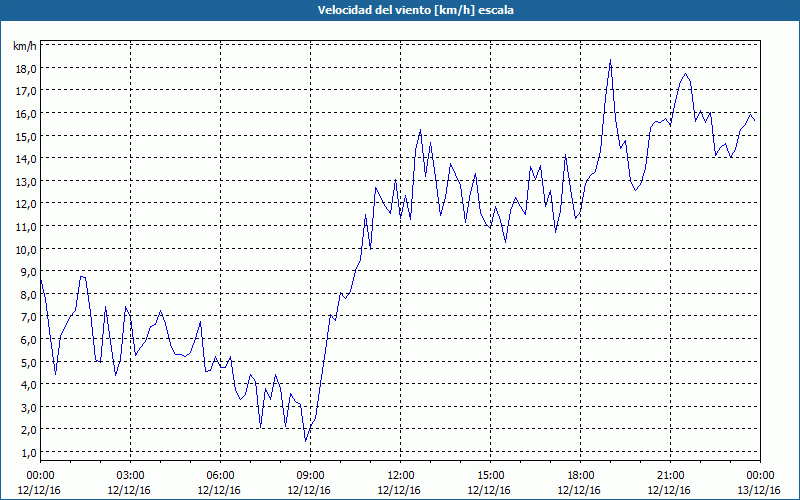
Task: Select the '15:00' time label
Action: point(490,475)
